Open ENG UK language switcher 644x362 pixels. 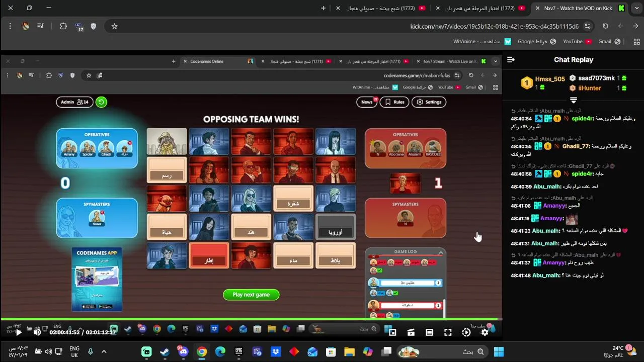[x=74, y=351]
